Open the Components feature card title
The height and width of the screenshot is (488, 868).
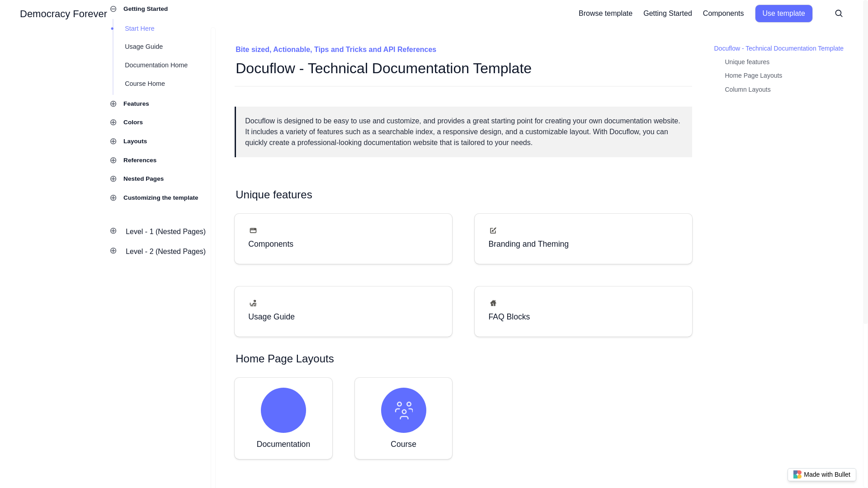click(x=271, y=244)
